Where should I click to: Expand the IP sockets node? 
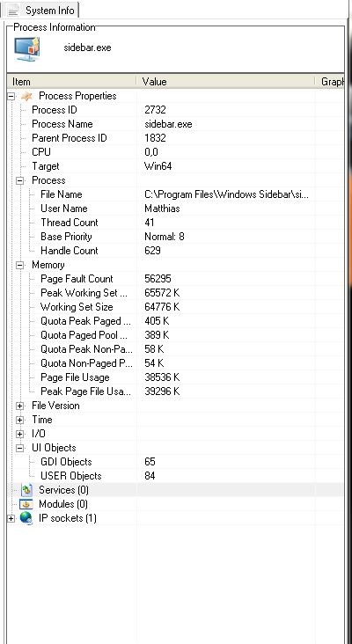[11, 519]
